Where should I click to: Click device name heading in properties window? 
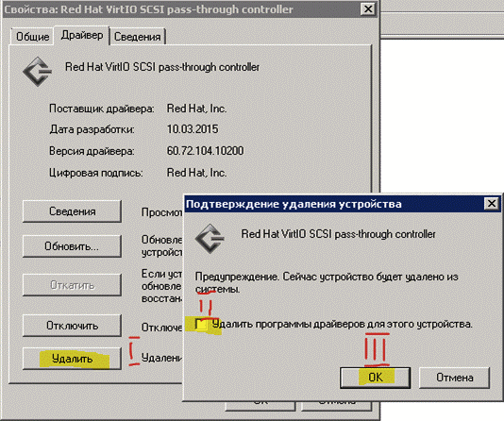coord(162,67)
